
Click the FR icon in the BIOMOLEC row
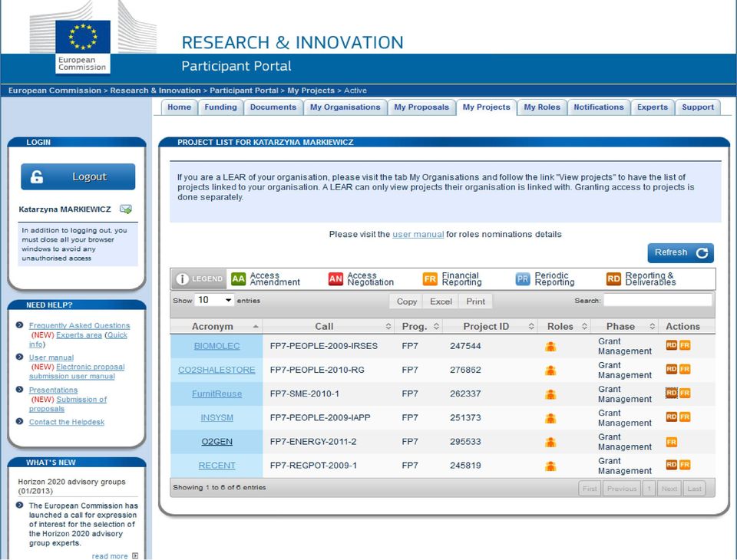[x=685, y=345]
